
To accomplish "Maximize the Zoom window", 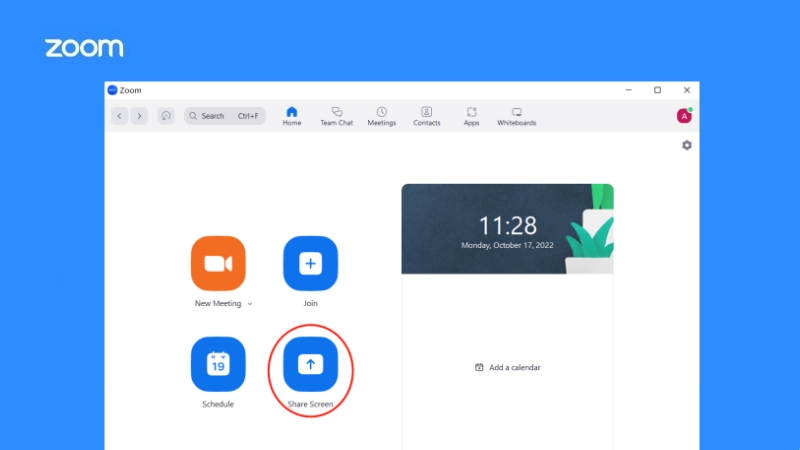I will tap(657, 90).
